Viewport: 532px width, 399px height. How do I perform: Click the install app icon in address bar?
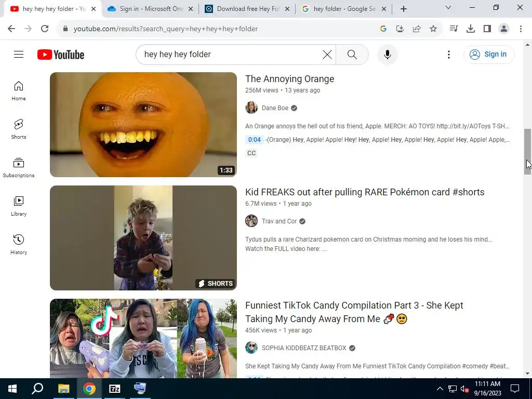tap(400, 29)
